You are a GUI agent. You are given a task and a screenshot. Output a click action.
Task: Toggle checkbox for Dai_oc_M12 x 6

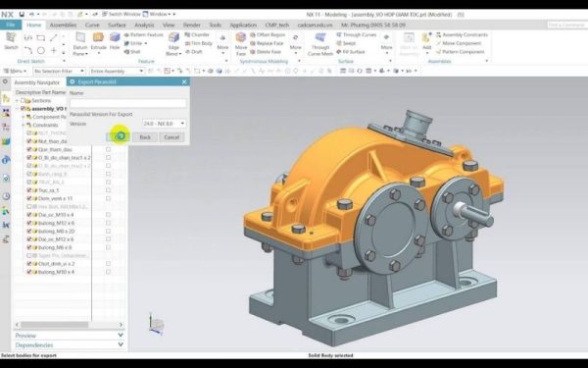(x=28, y=239)
